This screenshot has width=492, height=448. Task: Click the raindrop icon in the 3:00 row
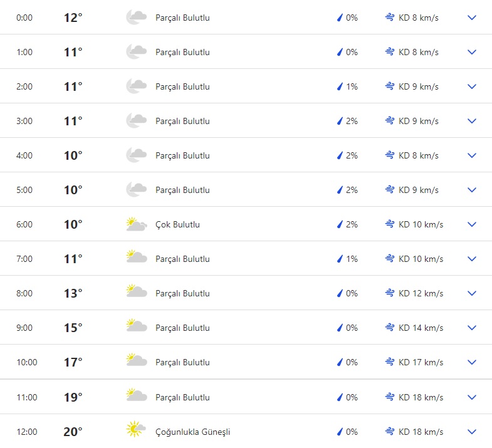340,121
